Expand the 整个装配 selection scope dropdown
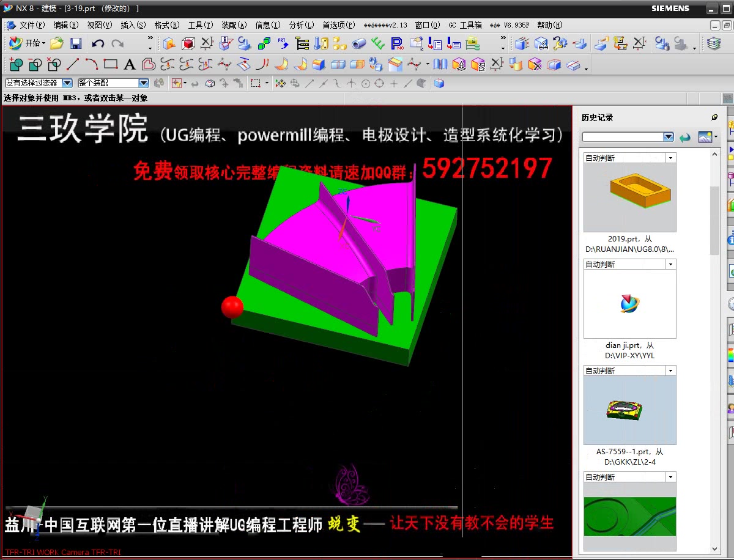The image size is (734, 560). (143, 82)
